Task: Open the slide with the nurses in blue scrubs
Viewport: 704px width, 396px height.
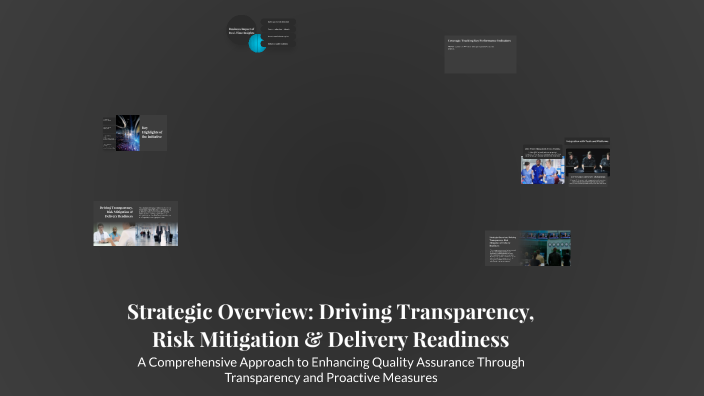Action: click(542, 165)
